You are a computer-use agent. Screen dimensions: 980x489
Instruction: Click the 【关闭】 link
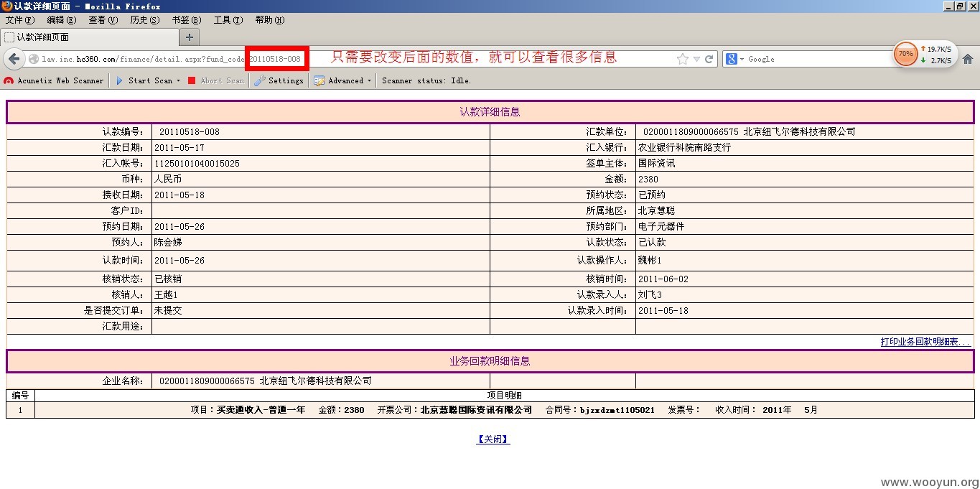(x=493, y=439)
